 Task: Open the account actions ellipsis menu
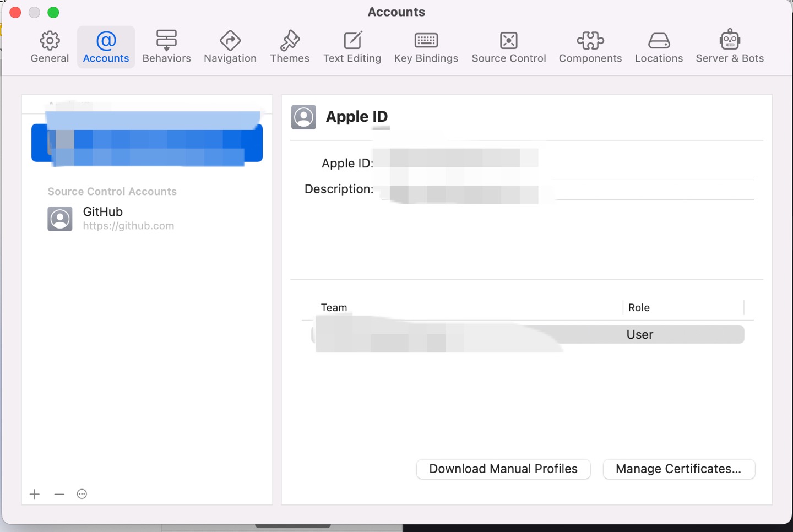pos(82,494)
